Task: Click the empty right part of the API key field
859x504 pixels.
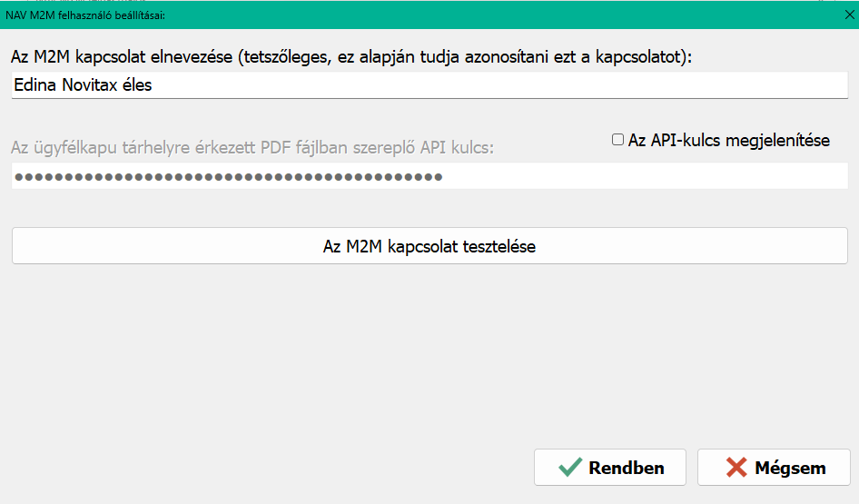Action: tap(647, 176)
